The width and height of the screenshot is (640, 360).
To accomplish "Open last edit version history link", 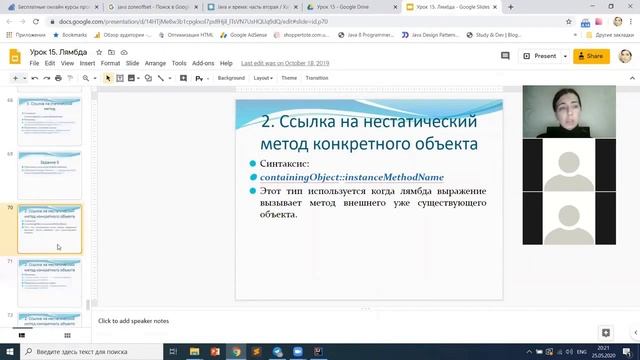I will tap(285, 63).
